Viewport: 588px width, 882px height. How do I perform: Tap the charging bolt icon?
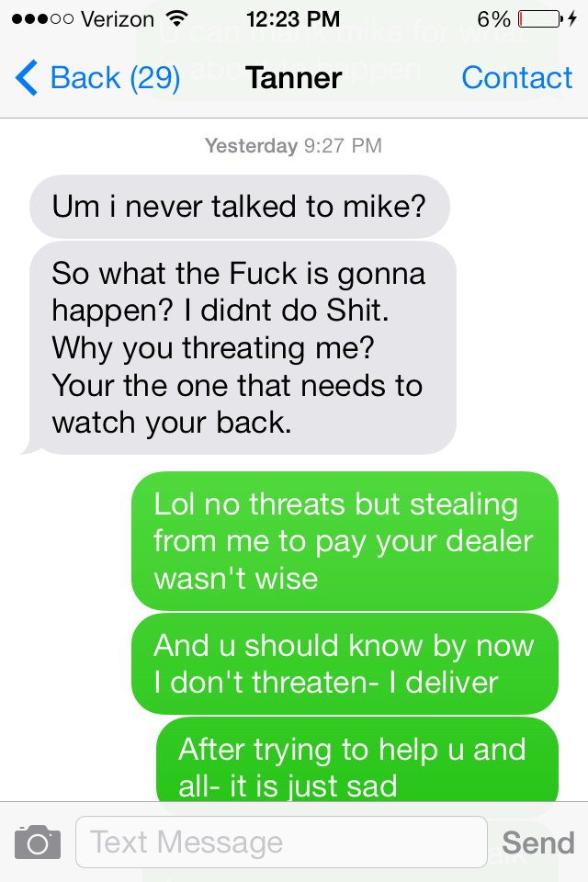(x=572, y=19)
